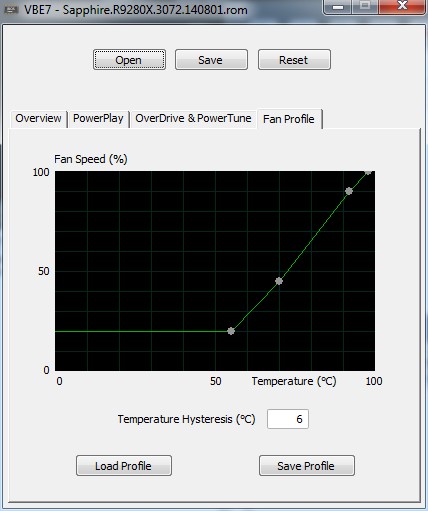Screen dimensions: 428x511
Task: Select the fan curve point near 90% speed
Action: tap(349, 191)
